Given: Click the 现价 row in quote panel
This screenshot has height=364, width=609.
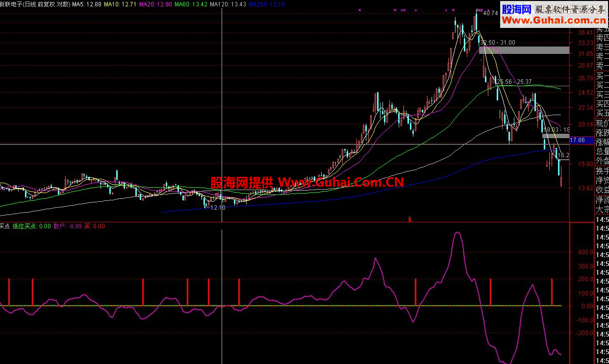Looking at the screenshot, I should click(x=602, y=123).
